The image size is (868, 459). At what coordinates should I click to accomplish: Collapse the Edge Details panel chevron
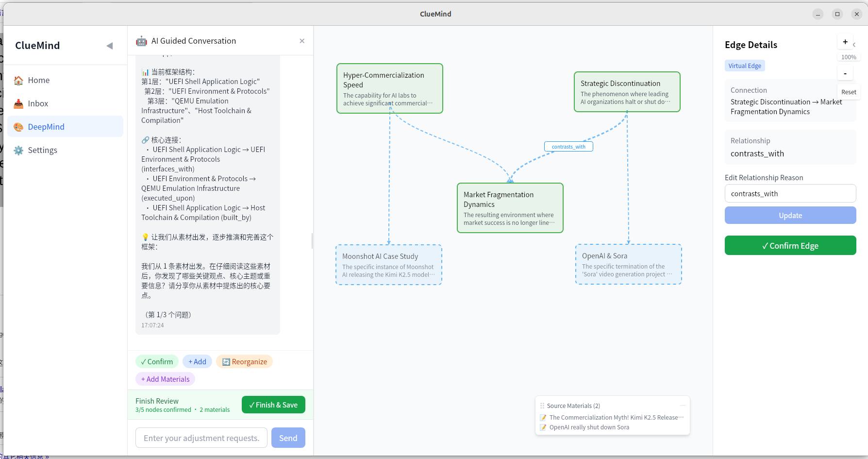click(854, 44)
